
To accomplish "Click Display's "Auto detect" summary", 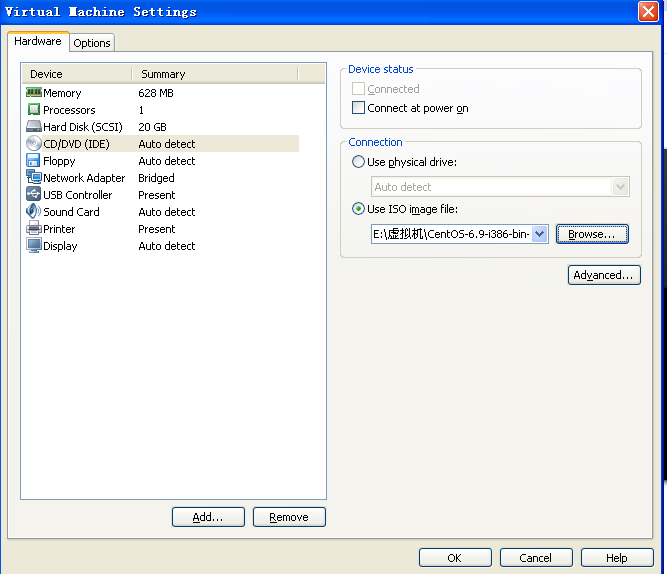I will (x=167, y=246).
